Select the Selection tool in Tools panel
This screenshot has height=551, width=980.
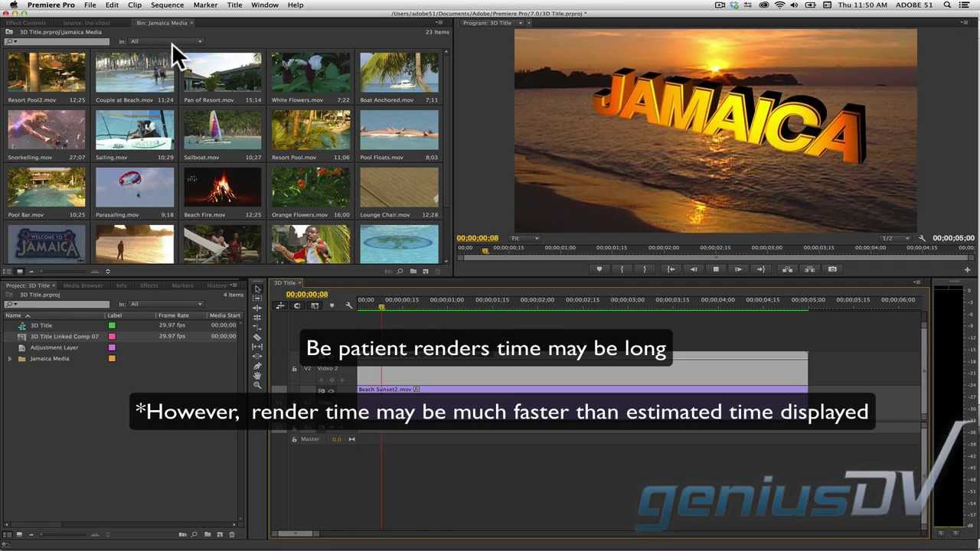pyautogui.click(x=257, y=289)
